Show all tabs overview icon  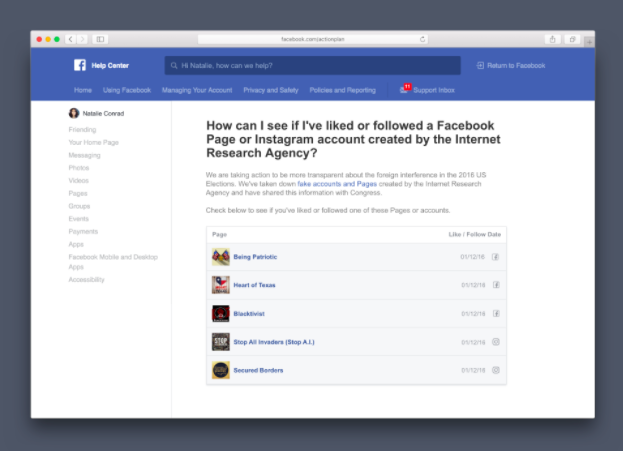pos(572,39)
